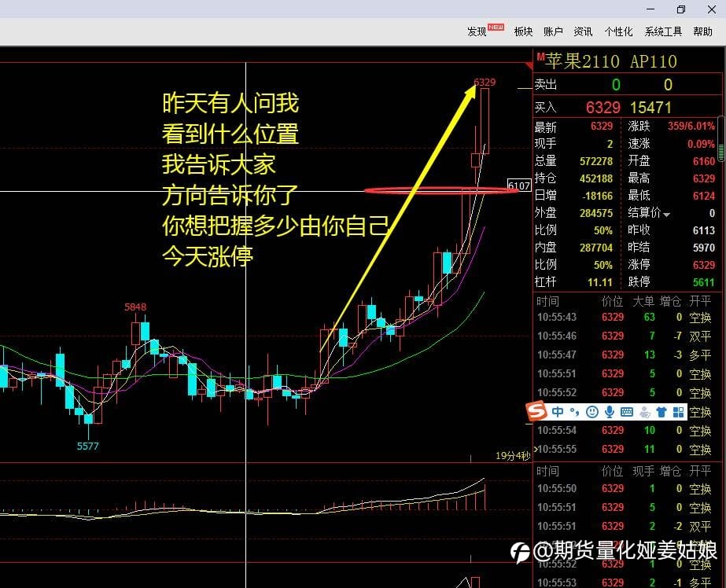The height and width of the screenshot is (588, 726).
Task: Select the 10:55:50 row in lower tick list
Action: [x=624, y=488]
